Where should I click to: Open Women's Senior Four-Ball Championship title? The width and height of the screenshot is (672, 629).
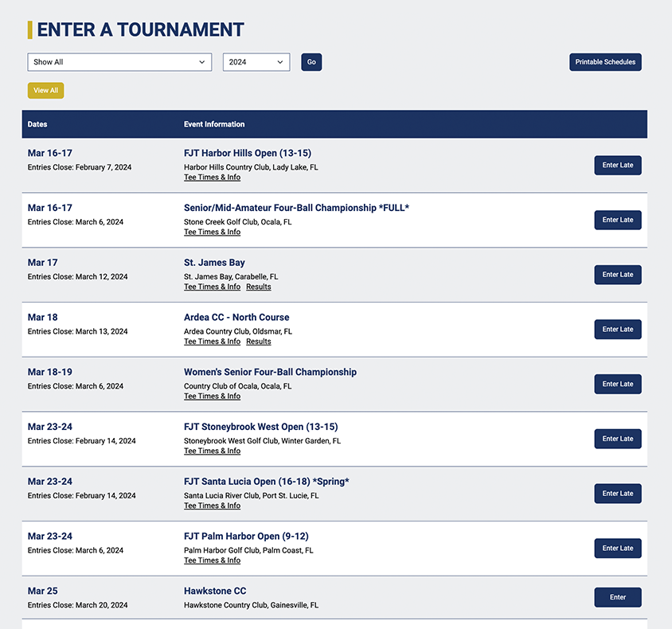pos(270,372)
